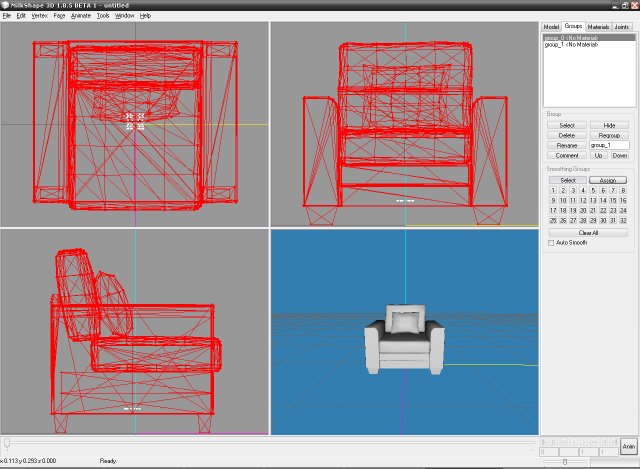Open the Joints tab
This screenshot has width=640, height=469.
622,27
